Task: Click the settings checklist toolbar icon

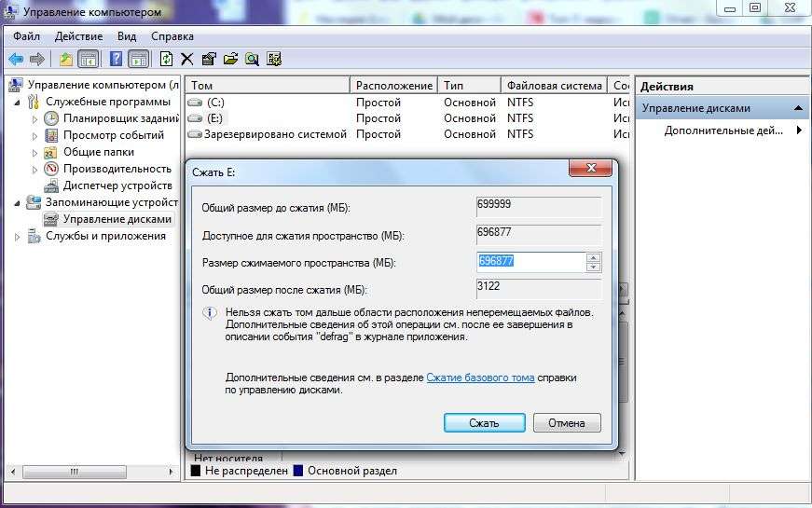Action: tap(274, 59)
